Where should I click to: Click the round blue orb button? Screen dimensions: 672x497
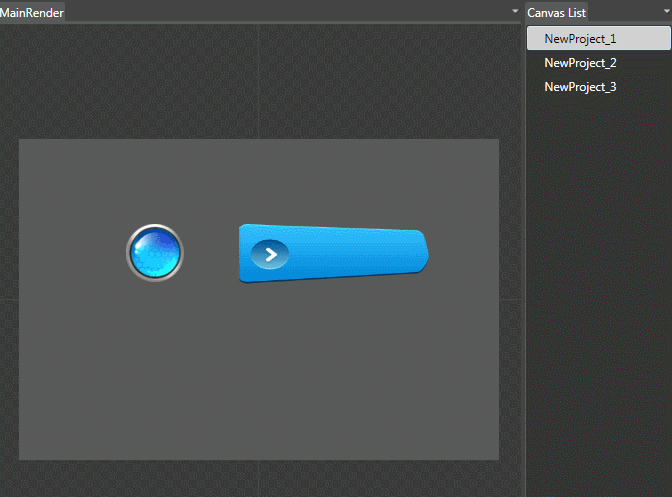pyautogui.click(x=155, y=252)
